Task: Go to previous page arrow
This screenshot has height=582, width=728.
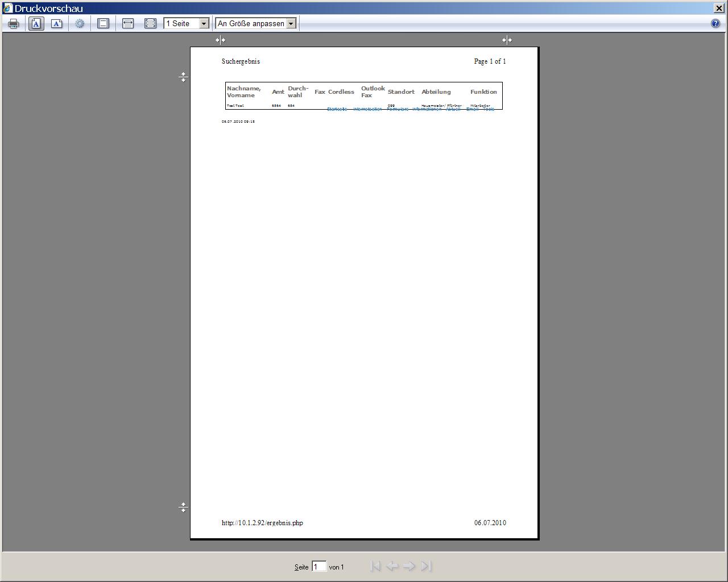Action: 392,566
